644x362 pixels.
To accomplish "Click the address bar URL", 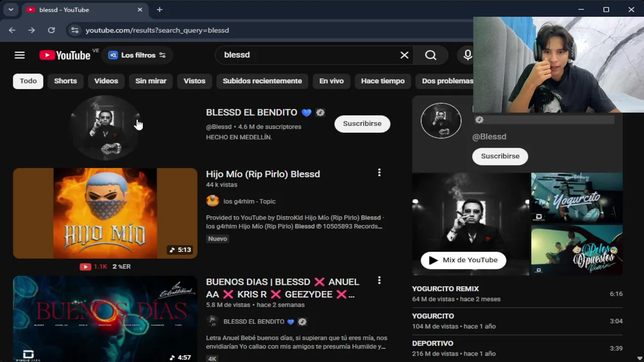I will (x=157, y=30).
